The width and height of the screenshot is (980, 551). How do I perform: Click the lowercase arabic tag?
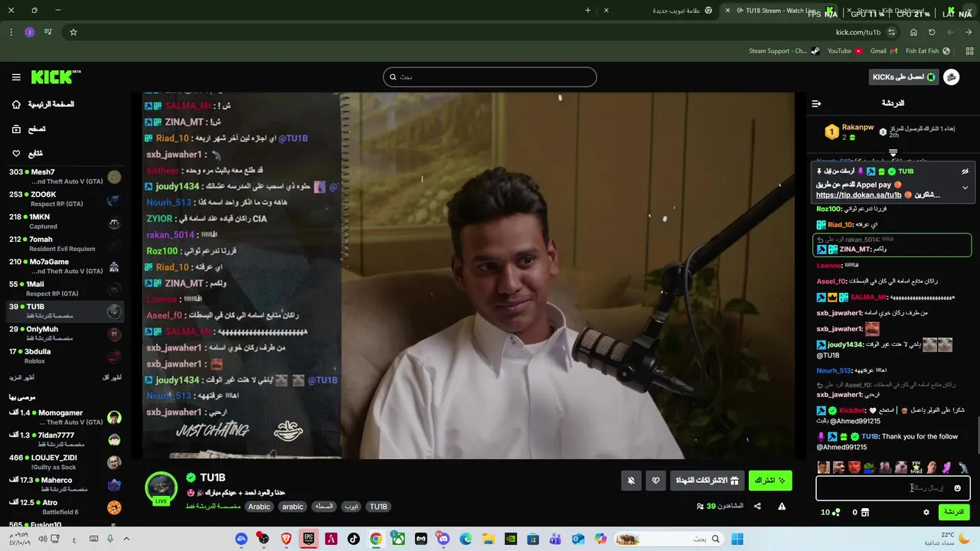tap(292, 507)
